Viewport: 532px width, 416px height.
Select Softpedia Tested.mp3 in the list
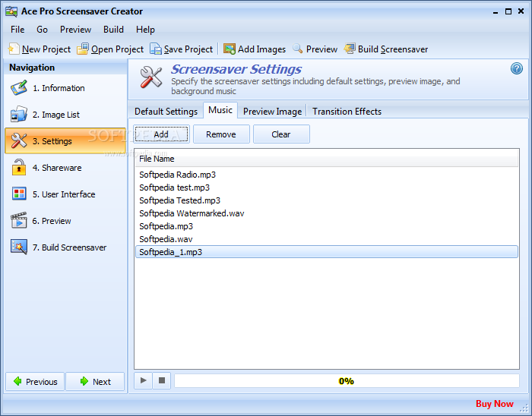coord(326,200)
